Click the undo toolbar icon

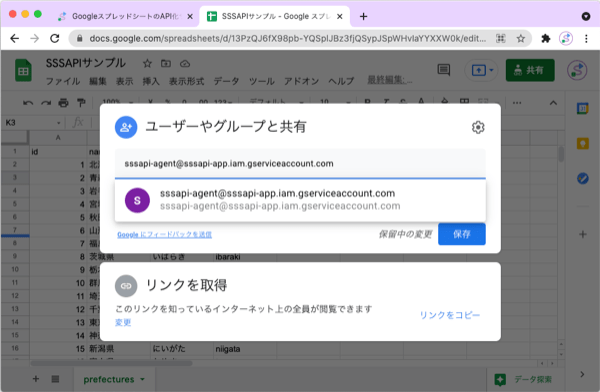[28, 103]
